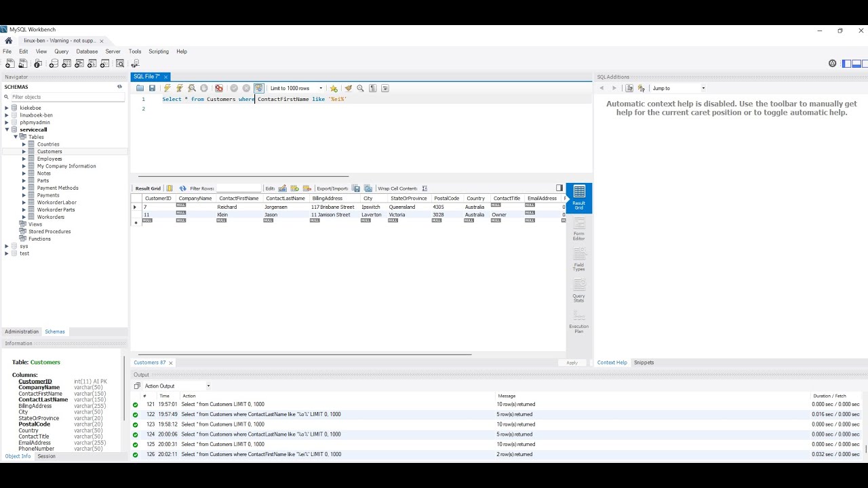Image resolution: width=868 pixels, height=488 pixels.
Task: Beautify the query with the broom icon
Action: pos(348,88)
